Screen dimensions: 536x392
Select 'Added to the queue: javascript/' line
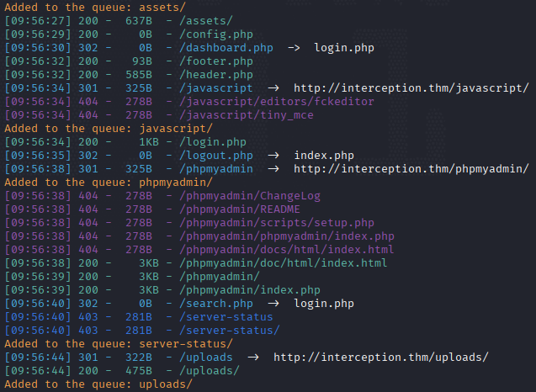(109, 129)
